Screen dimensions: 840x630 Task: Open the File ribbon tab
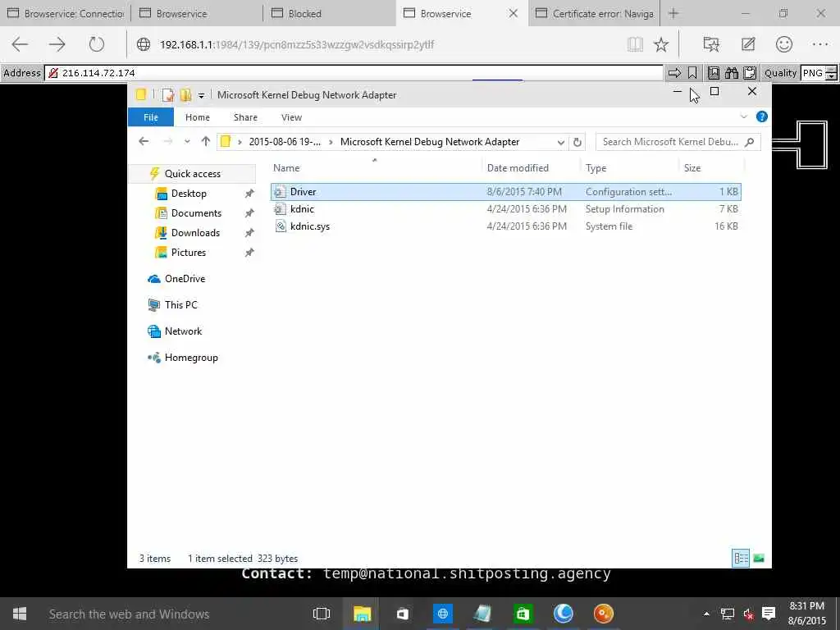(x=151, y=117)
